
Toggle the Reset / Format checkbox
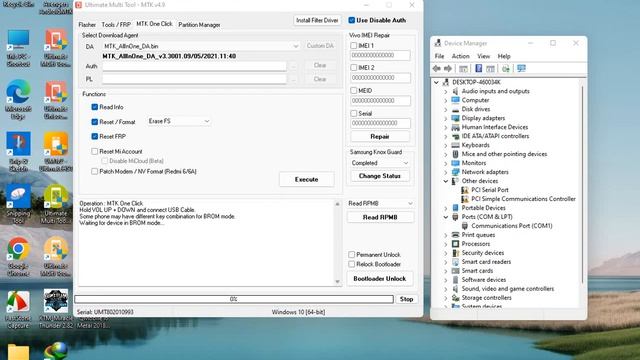(95, 122)
